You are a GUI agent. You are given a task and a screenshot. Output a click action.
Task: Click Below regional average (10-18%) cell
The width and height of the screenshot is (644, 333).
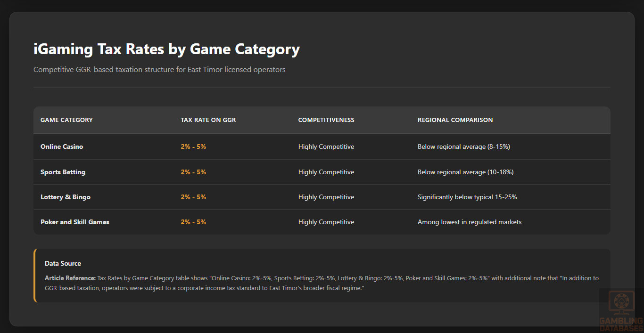tap(465, 172)
